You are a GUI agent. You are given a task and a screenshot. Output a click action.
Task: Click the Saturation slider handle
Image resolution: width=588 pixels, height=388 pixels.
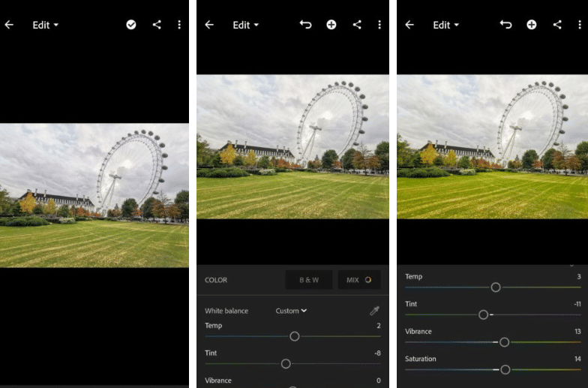505,369
